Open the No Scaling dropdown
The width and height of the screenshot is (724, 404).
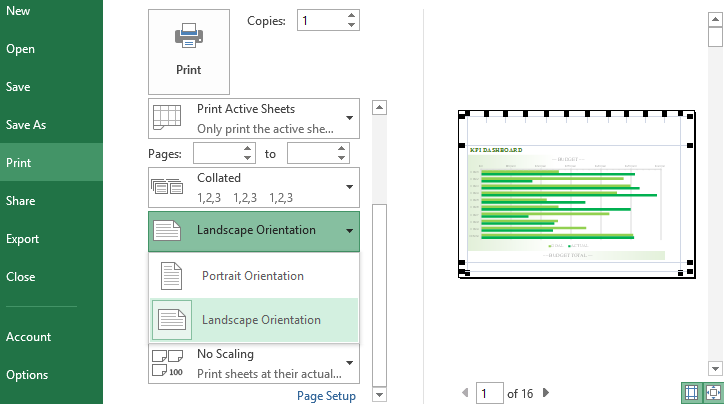253,363
